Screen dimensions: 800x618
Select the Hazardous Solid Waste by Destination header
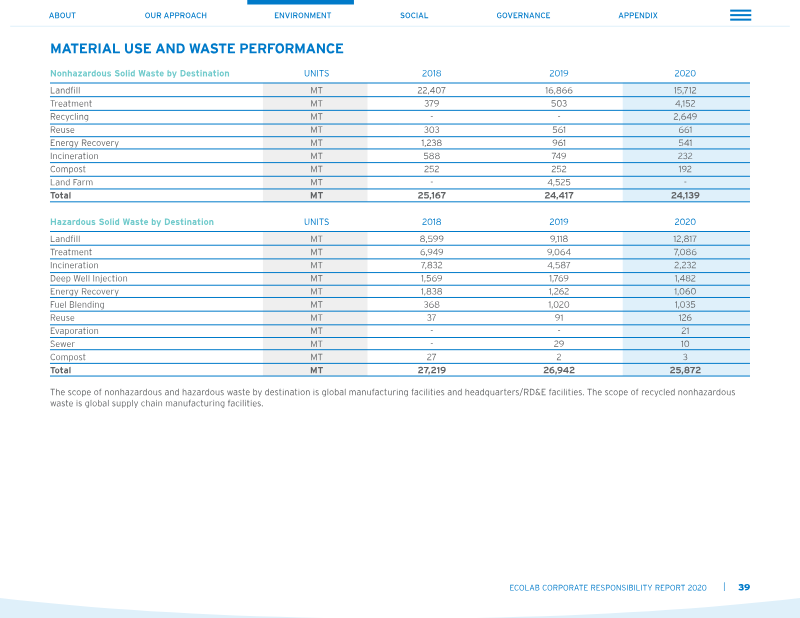tap(132, 222)
